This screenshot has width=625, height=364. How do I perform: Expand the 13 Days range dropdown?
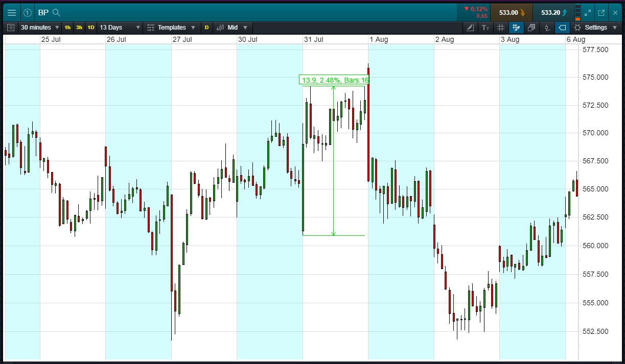coord(120,28)
